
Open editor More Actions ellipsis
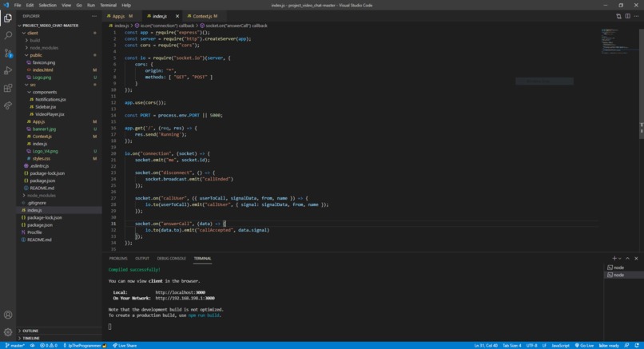tap(636, 16)
